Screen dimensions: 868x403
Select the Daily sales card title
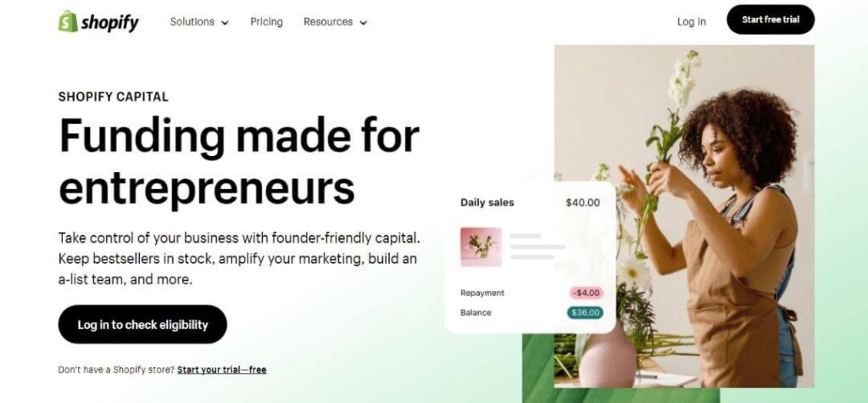coord(487,203)
